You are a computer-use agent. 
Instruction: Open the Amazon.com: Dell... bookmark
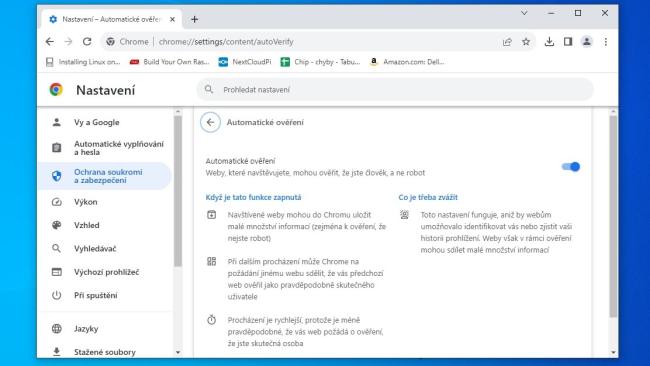(407, 62)
